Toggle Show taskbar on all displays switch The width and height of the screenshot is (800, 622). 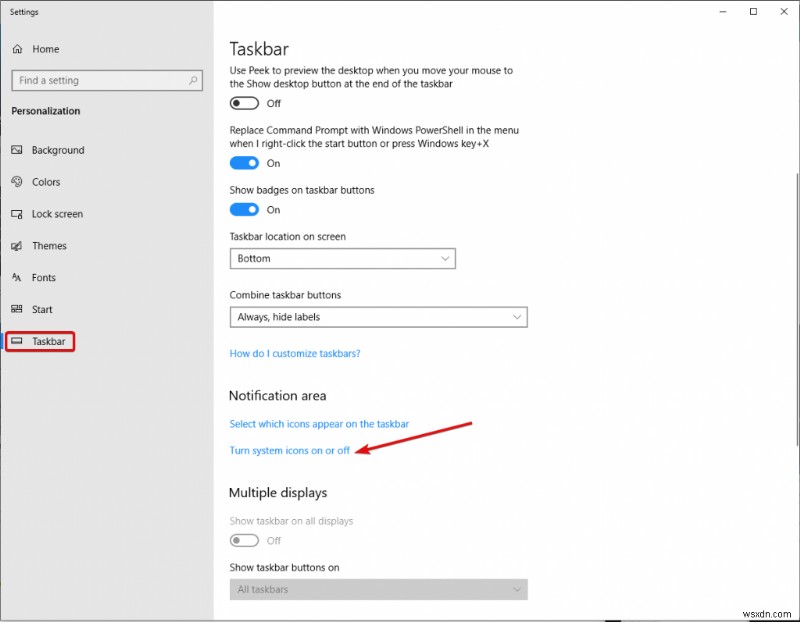(244, 540)
